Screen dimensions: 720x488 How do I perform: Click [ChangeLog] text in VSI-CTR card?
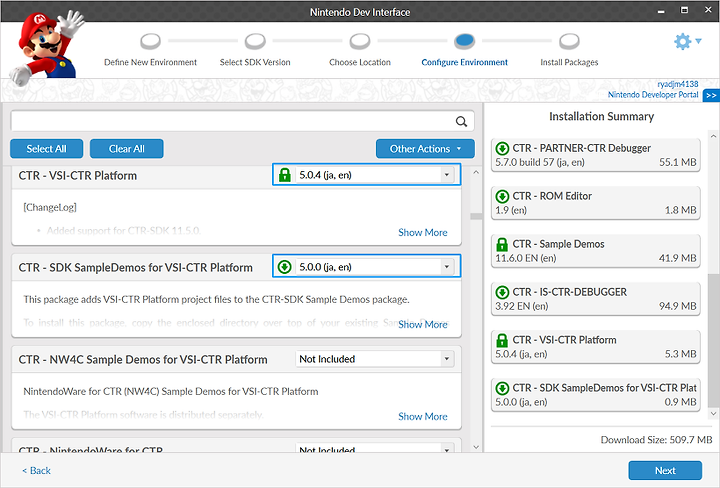pos(50,208)
